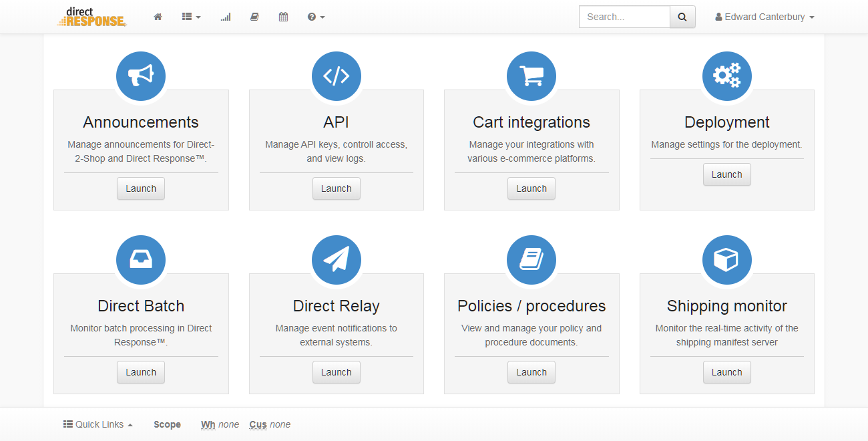Click the Policies / procedures book icon

click(531, 260)
